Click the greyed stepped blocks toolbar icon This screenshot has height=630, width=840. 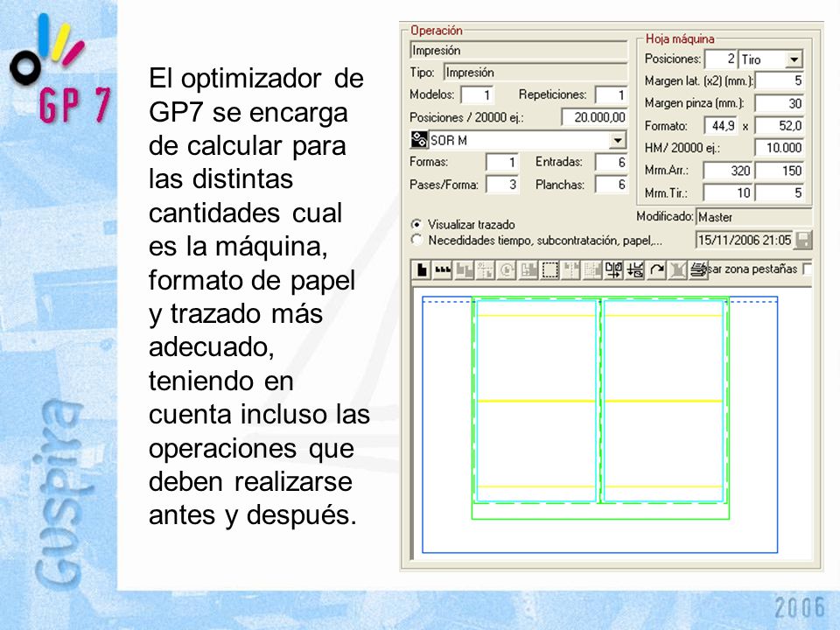[x=465, y=269]
